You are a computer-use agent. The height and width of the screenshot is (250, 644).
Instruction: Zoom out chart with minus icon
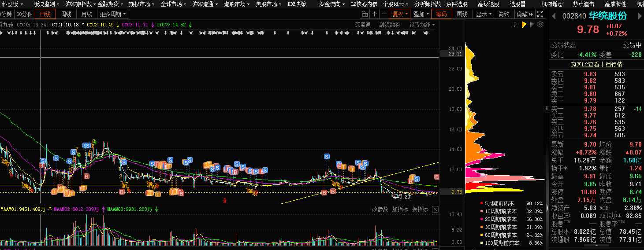click(x=384, y=14)
